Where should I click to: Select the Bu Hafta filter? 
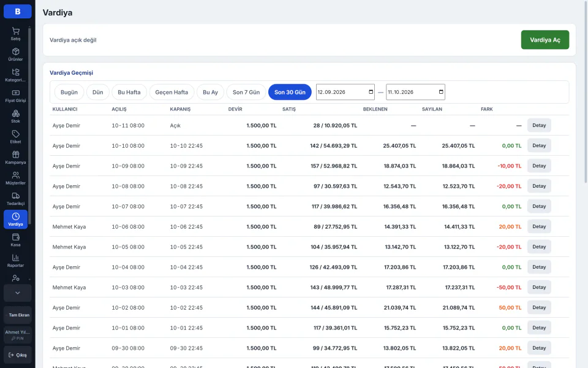[x=129, y=92]
